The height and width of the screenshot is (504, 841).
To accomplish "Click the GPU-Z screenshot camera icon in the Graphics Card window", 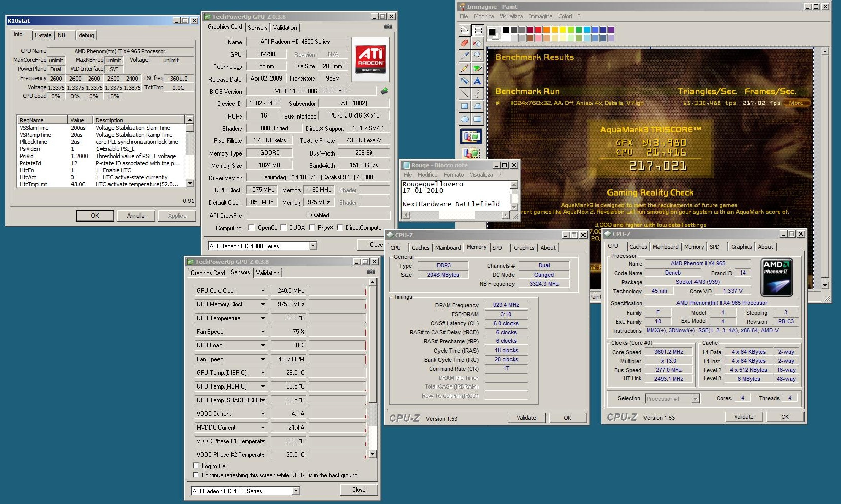I will [x=388, y=27].
